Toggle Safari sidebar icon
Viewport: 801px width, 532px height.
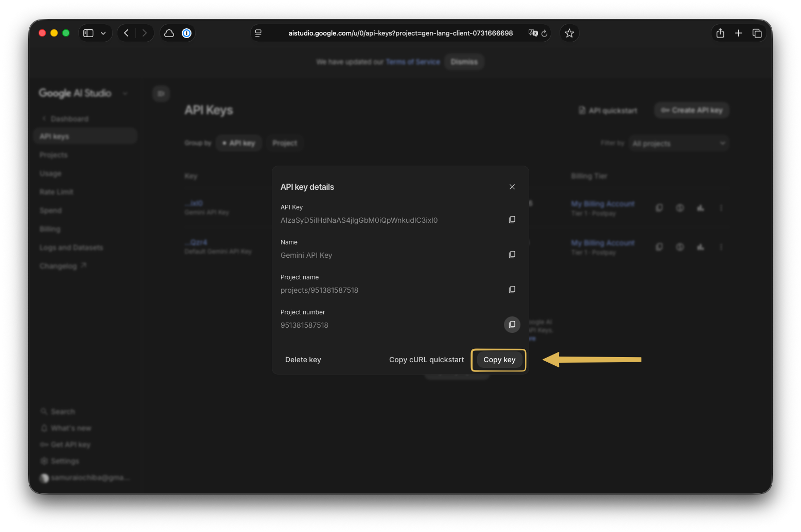coord(89,33)
